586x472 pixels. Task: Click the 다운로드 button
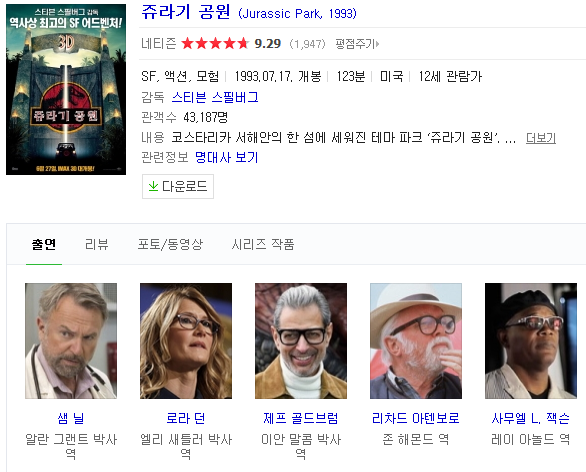[x=178, y=186]
